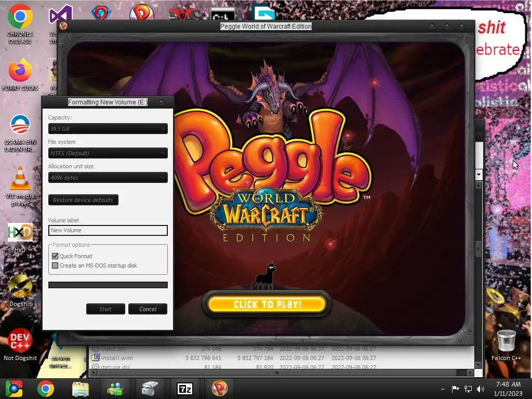Click the format progress bar
The width and height of the screenshot is (532, 399).
108,285
